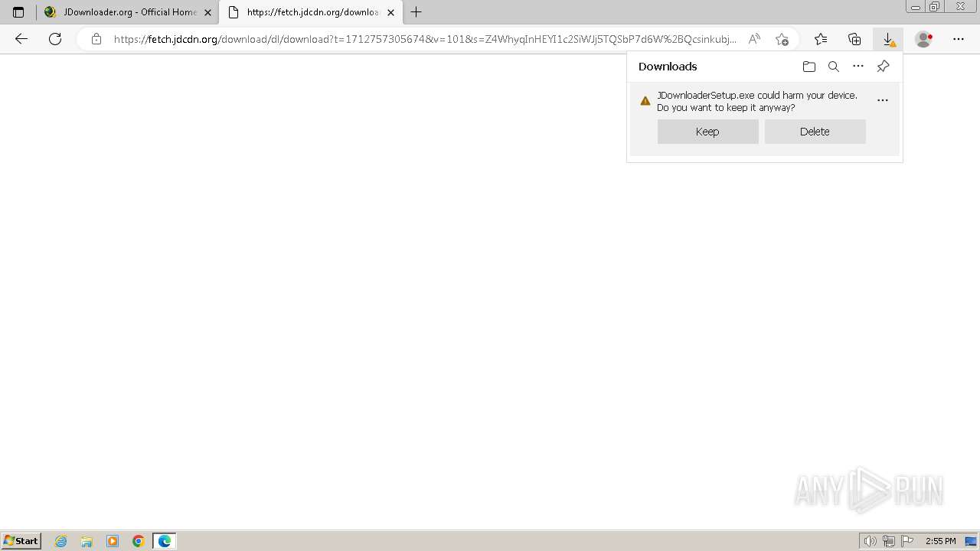This screenshot has width=980, height=551.
Task: Click the 2:55 PM system clock
Action: click(940, 541)
